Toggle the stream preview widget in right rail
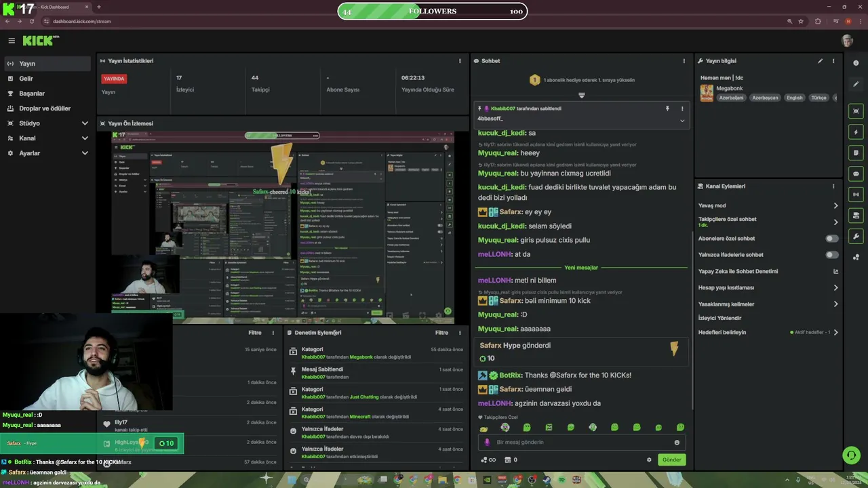The width and height of the screenshot is (868, 488). pos(856,111)
